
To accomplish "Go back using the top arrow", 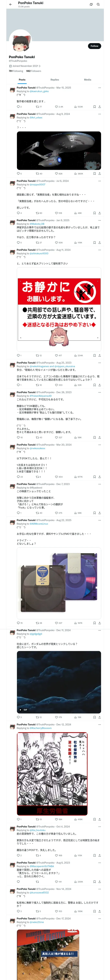I will (11, 5).
